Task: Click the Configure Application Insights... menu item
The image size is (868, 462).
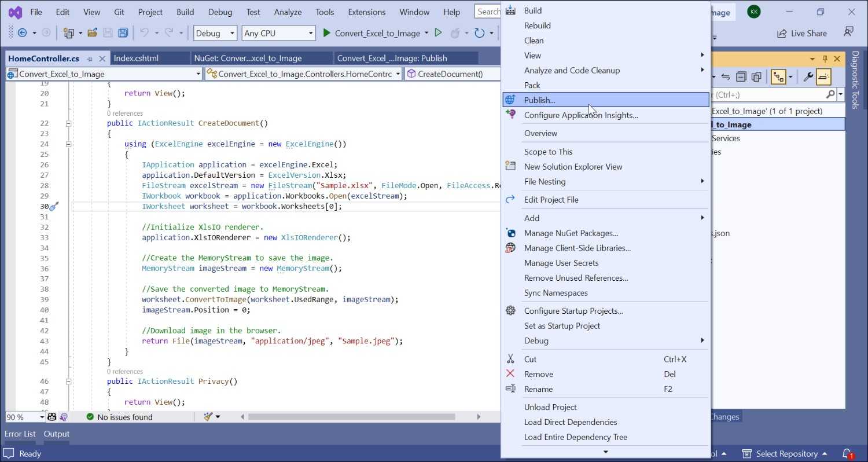Action: point(605,115)
